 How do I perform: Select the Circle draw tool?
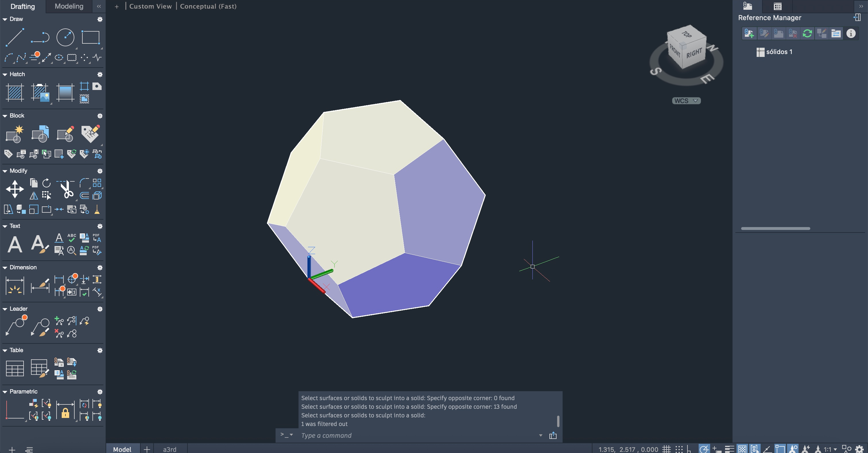tap(65, 37)
